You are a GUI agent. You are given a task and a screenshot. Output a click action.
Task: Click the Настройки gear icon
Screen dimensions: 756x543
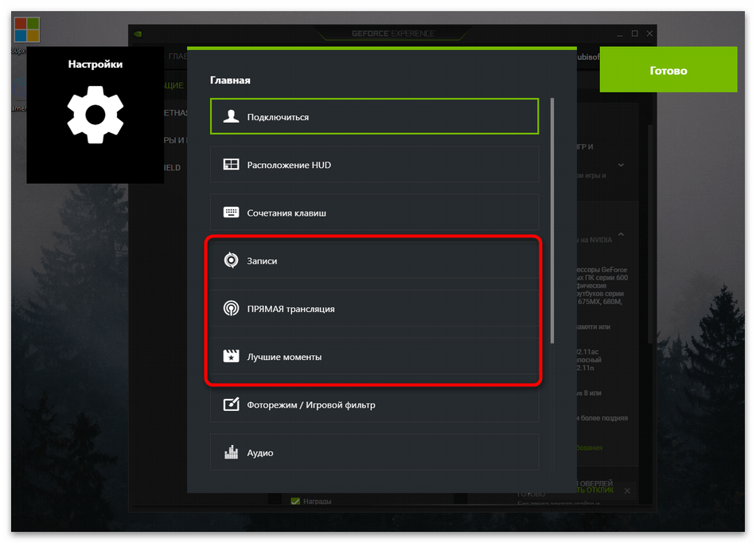95,115
